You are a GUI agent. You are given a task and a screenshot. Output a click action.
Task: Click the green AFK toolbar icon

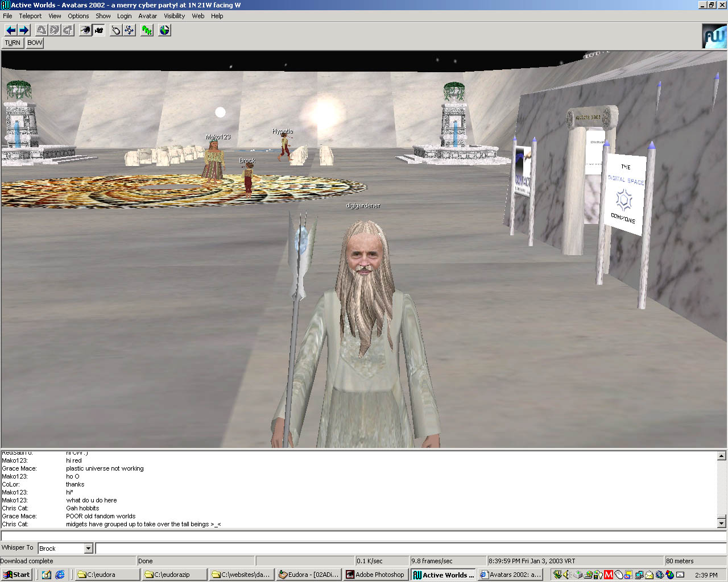[147, 30]
